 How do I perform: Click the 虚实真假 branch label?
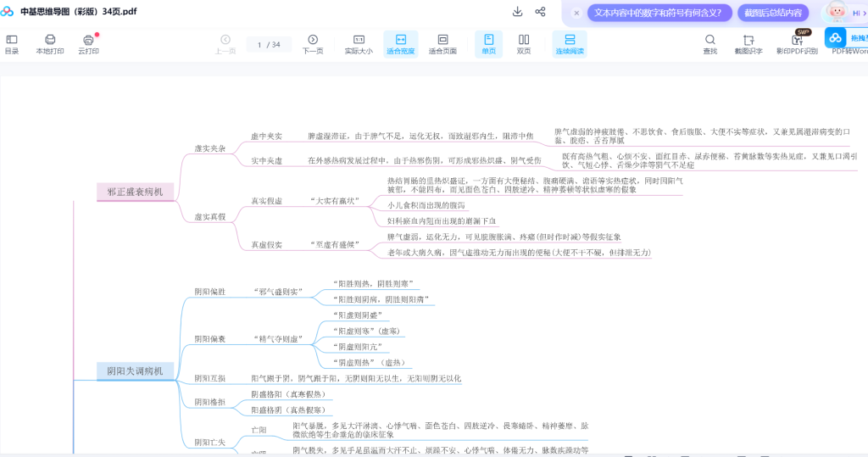[x=210, y=216]
